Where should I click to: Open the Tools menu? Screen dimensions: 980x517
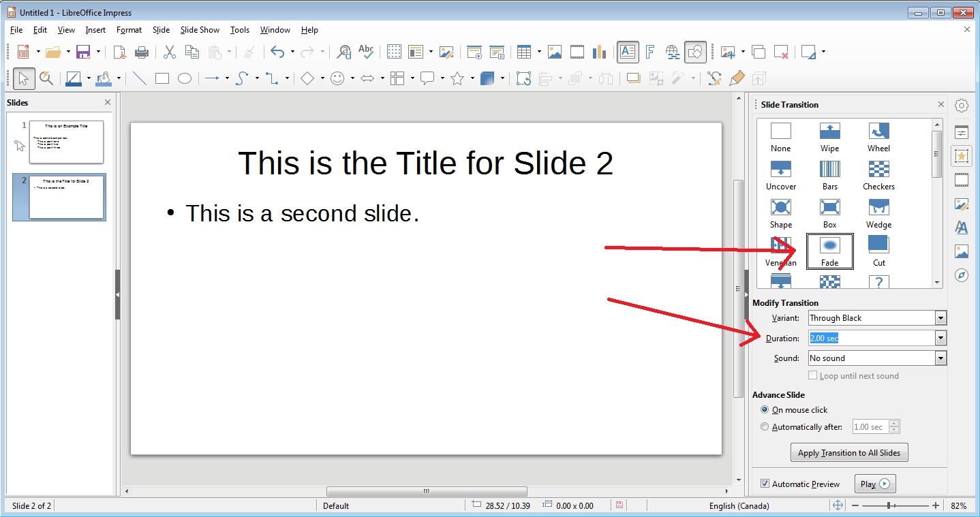240,30
